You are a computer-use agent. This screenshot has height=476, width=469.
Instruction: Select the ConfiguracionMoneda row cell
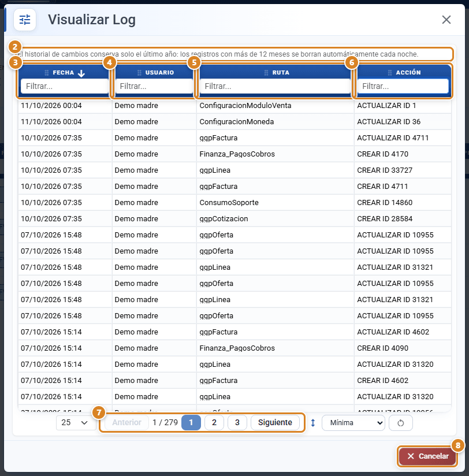tap(276, 122)
